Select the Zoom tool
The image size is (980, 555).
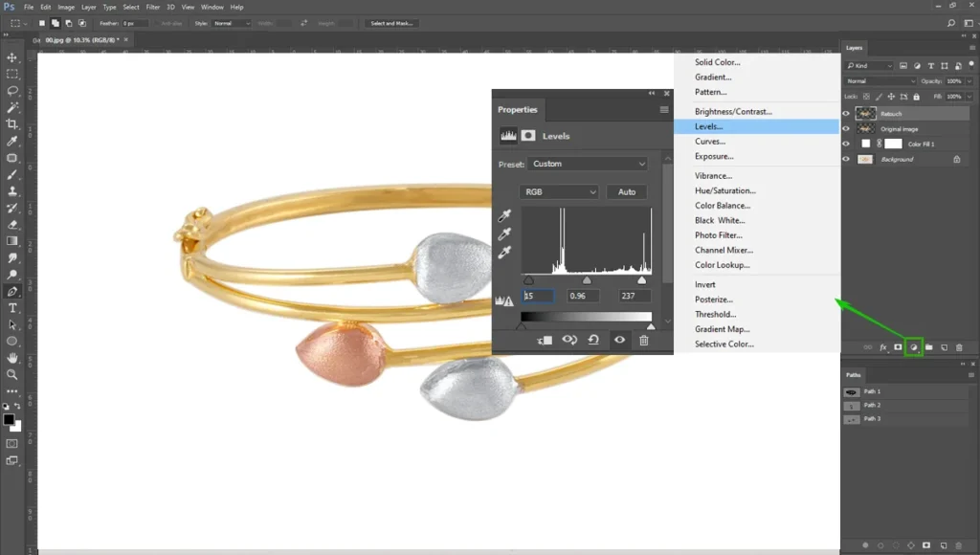[11, 374]
